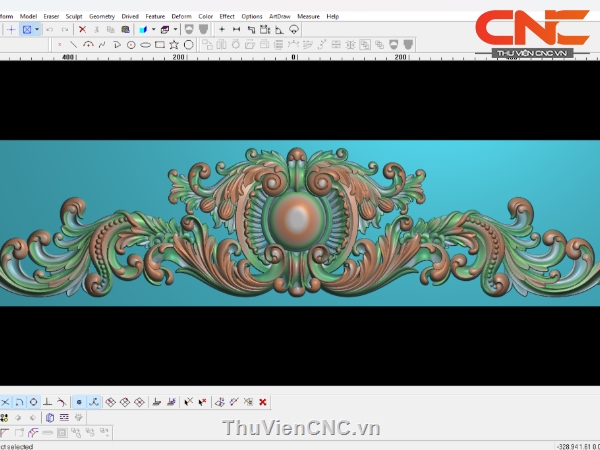Click the paste clipboard icon

124,30
